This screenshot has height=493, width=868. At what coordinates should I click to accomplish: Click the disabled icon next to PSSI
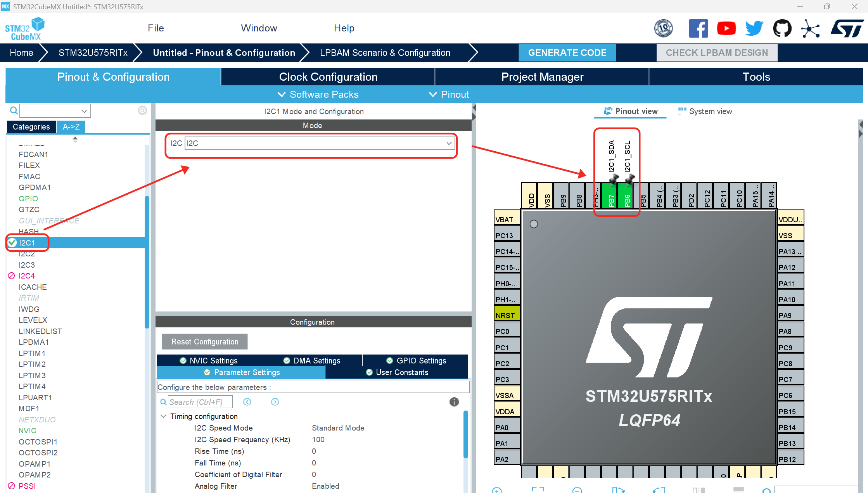(x=12, y=486)
